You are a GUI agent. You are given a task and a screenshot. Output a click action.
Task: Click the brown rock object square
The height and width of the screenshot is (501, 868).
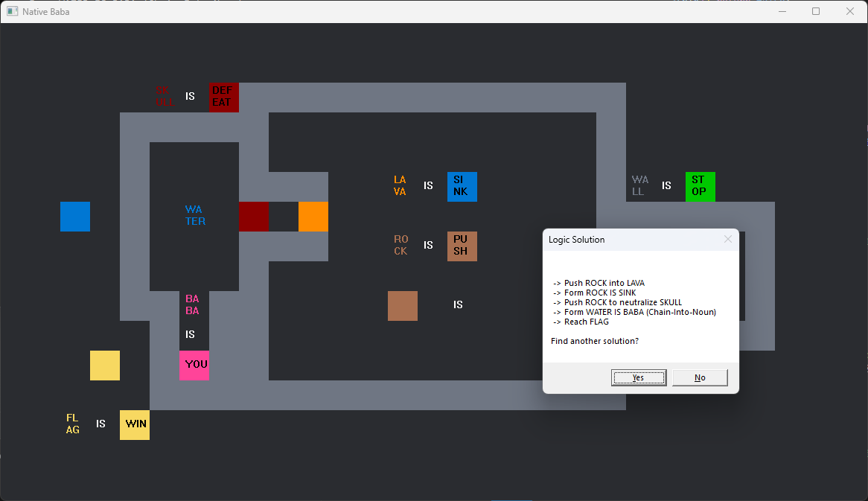pyautogui.click(x=403, y=305)
